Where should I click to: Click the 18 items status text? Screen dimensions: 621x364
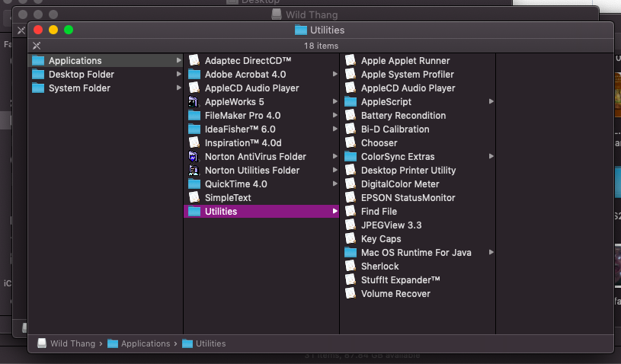click(x=322, y=46)
